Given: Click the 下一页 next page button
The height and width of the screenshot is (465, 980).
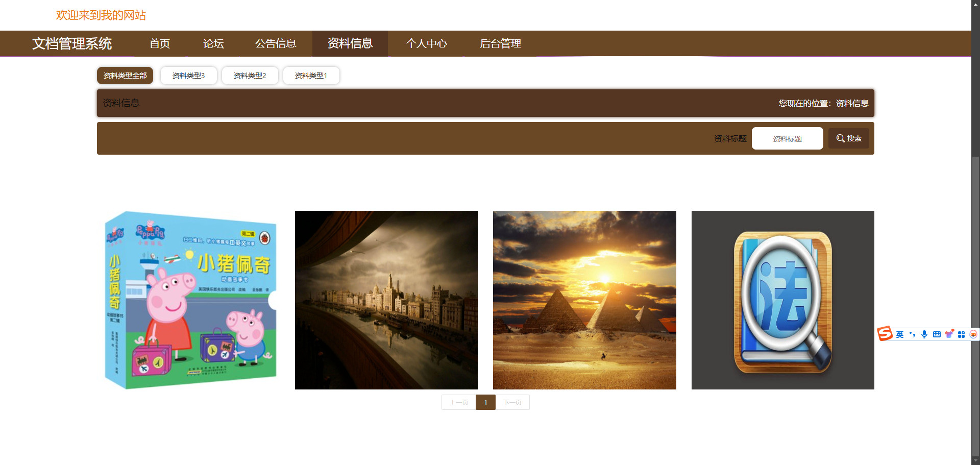Looking at the screenshot, I should pos(512,402).
